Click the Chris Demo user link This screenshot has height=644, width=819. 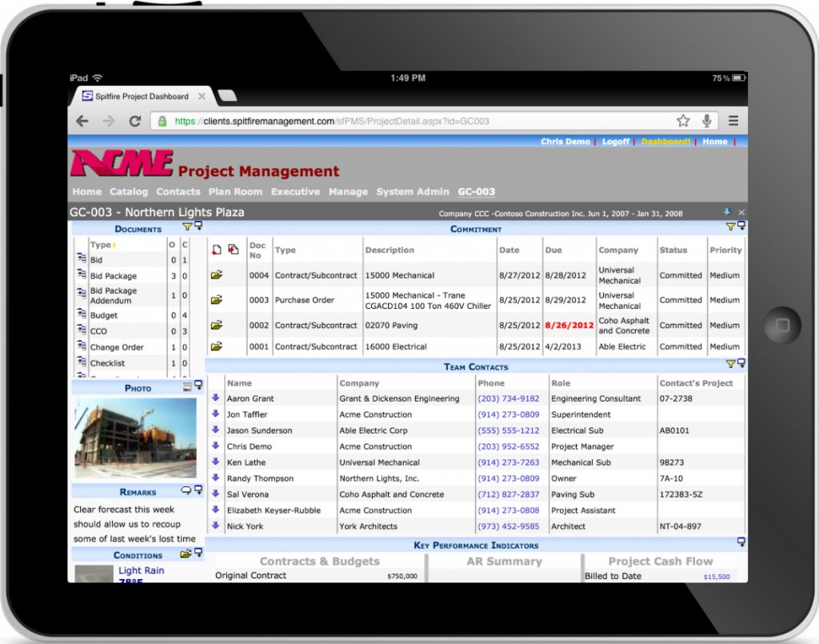[565, 142]
